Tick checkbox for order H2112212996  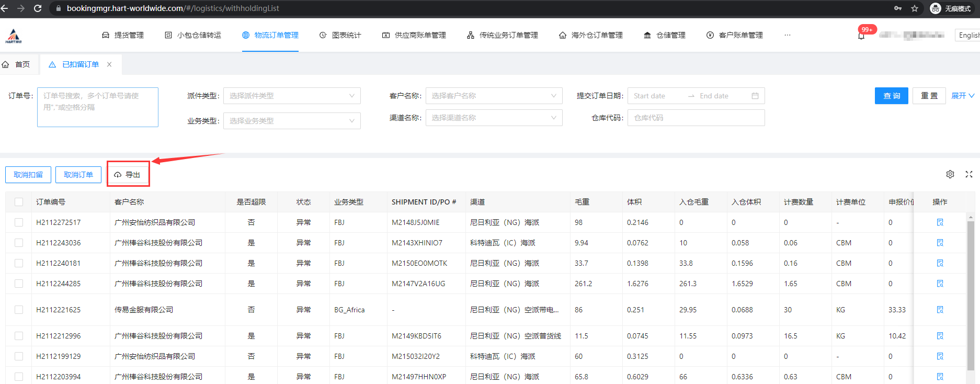tap(19, 336)
